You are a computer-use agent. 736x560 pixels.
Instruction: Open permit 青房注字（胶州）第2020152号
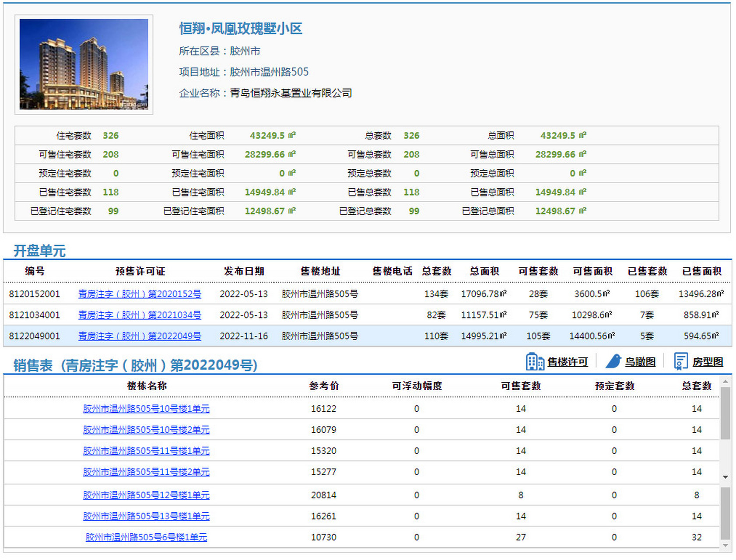point(140,294)
